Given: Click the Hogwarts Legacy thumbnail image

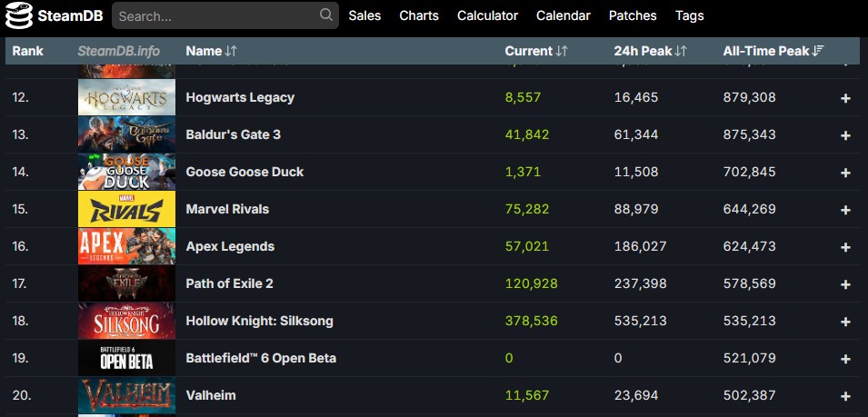Looking at the screenshot, I should pyautogui.click(x=126, y=97).
